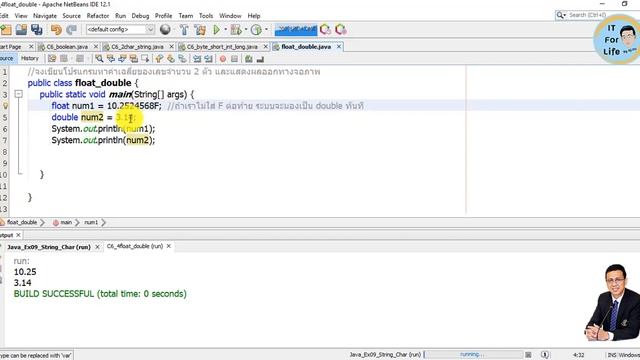640x360 pixels.
Task: Build project with the hammer icon
Action: point(184,29)
